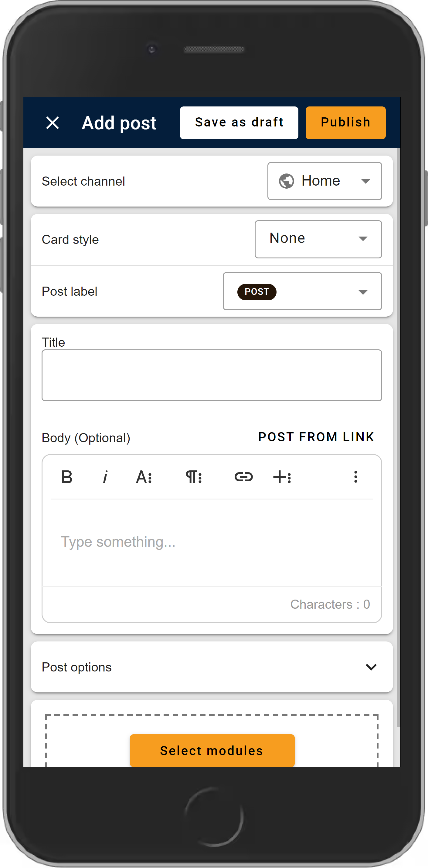Switch to POST FROM LINK mode
The width and height of the screenshot is (428, 868).
click(x=316, y=437)
